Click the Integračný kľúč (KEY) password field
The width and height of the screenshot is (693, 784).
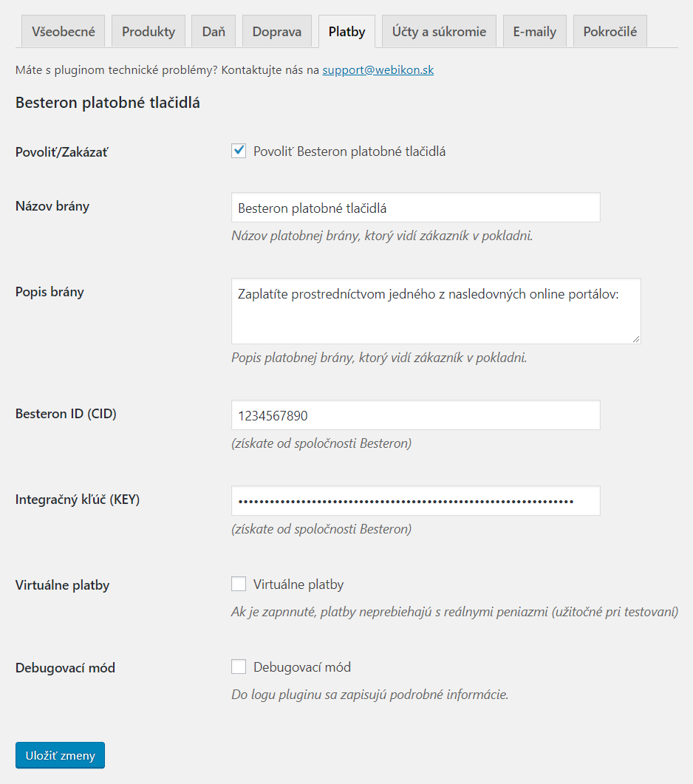pos(415,501)
